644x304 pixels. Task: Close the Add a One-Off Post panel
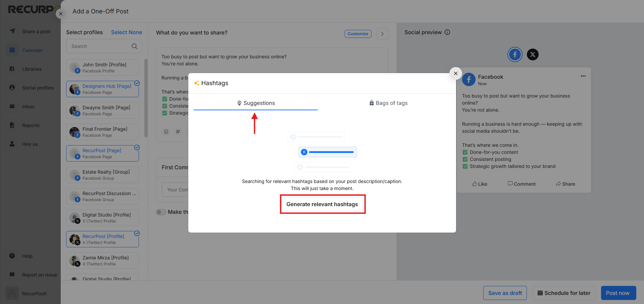pyautogui.click(x=60, y=14)
